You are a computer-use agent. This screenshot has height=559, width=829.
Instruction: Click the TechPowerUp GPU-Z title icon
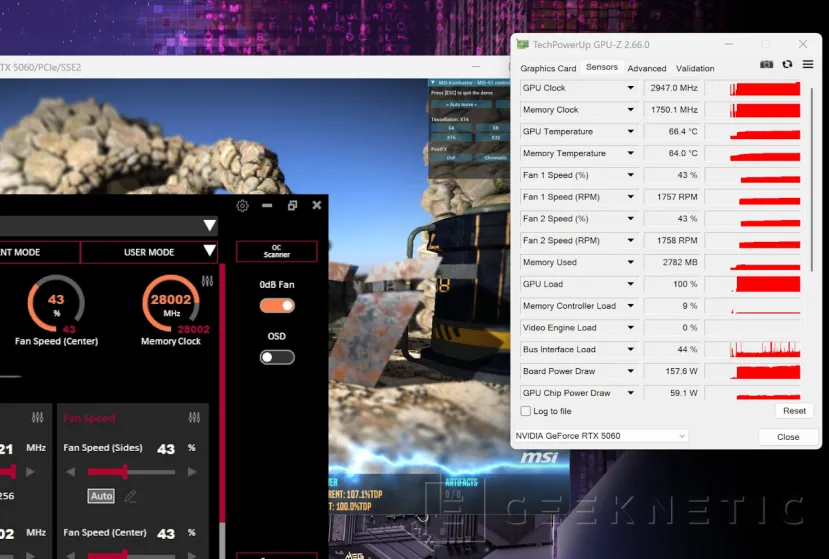[522, 44]
